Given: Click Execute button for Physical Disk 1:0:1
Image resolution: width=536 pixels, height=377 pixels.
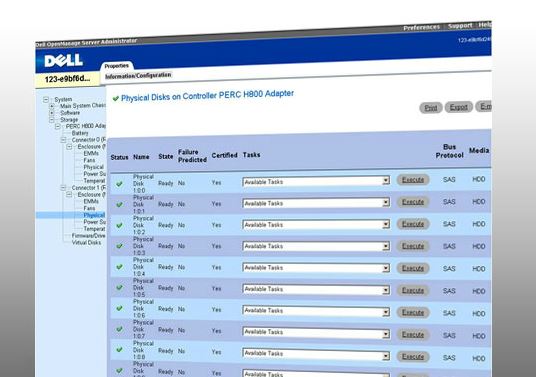Looking at the screenshot, I should pos(413,202).
